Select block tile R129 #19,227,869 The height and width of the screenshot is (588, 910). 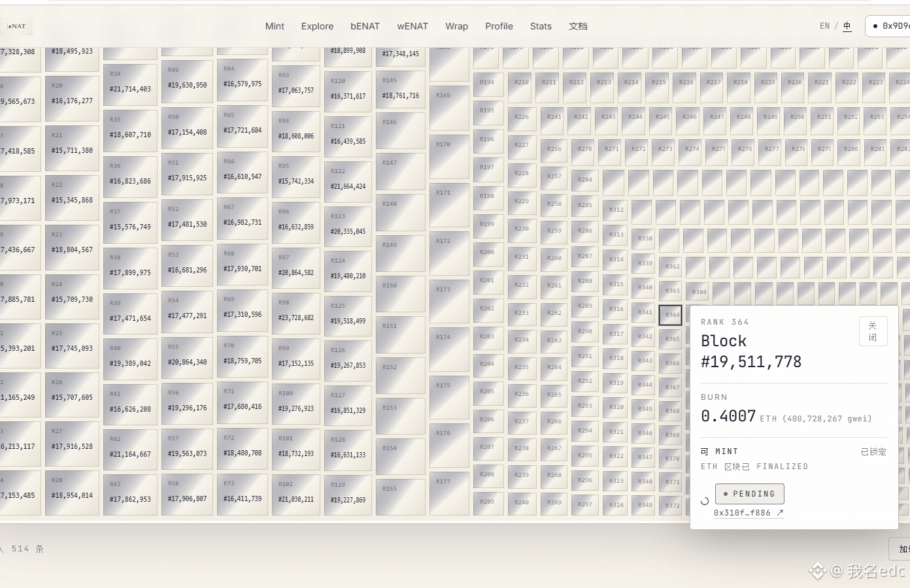pyautogui.click(x=348, y=495)
